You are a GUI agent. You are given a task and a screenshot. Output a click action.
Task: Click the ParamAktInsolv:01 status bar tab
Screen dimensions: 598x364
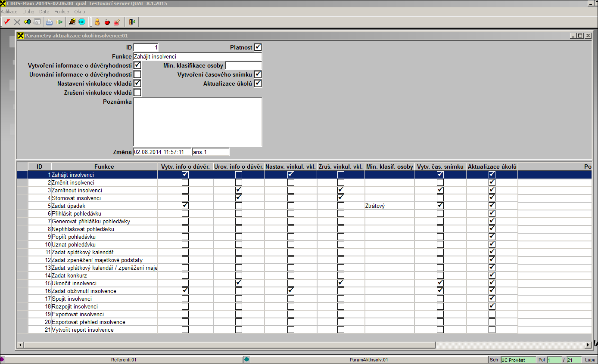click(x=369, y=360)
